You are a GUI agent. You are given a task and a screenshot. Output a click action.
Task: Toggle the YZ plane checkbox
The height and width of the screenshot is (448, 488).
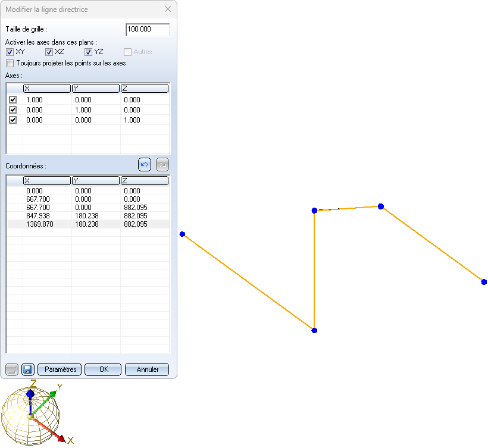[x=89, y=52]
